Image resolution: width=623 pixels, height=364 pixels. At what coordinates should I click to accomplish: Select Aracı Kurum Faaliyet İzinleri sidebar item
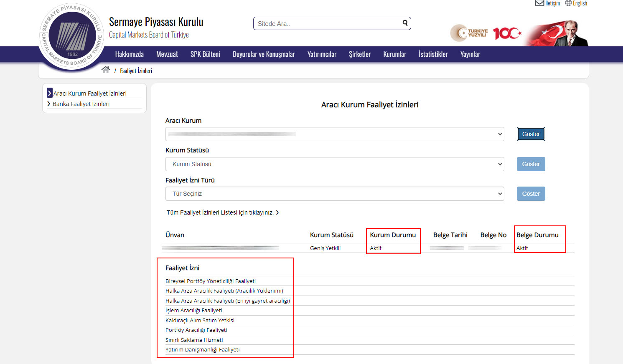(89, 94)
